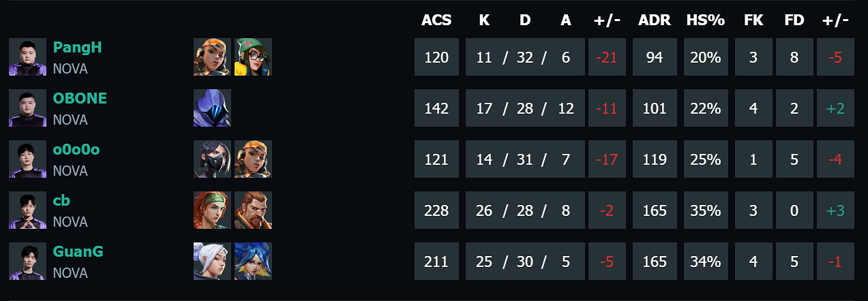Select the Raze icon in o0o0o's row
The height and width of the screenshot is (301, 868).
253,159
